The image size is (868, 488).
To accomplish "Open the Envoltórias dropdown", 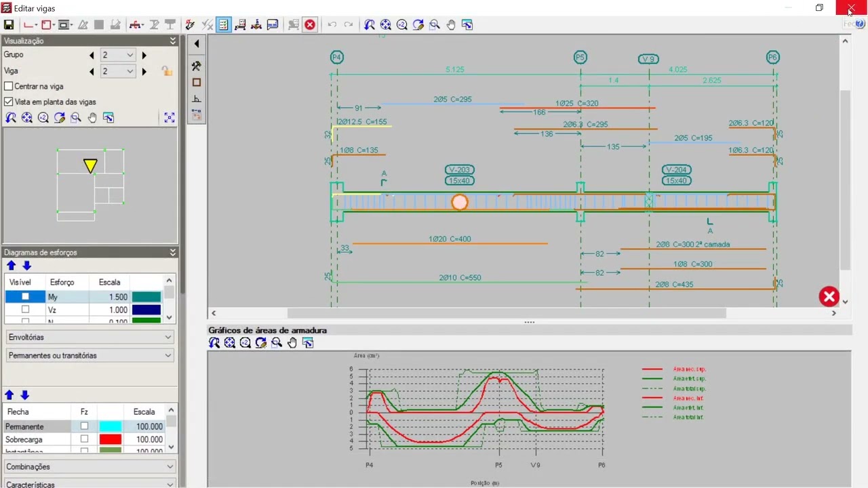I will tap(90, 337).
